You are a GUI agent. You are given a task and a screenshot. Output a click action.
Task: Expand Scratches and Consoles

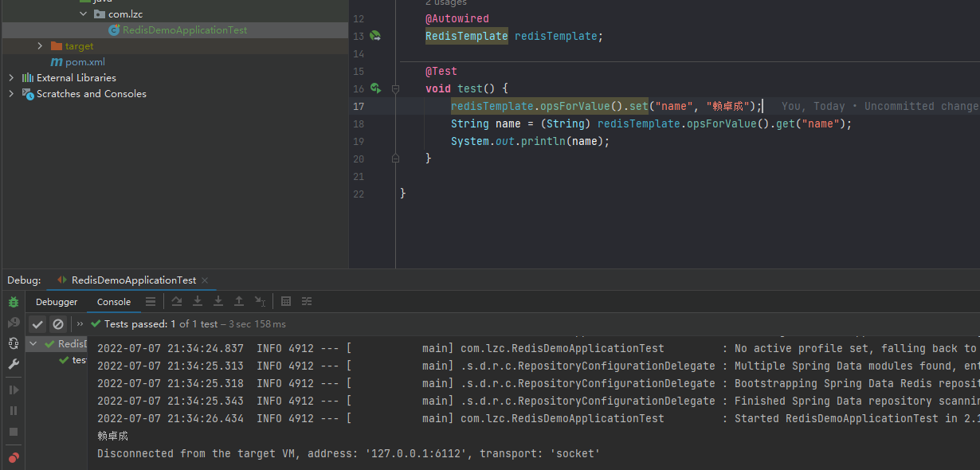coord(11,94)
